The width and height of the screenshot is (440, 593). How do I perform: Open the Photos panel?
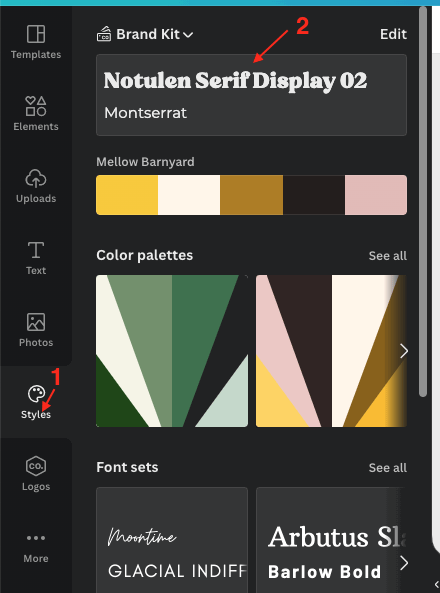tap(36, 330)
